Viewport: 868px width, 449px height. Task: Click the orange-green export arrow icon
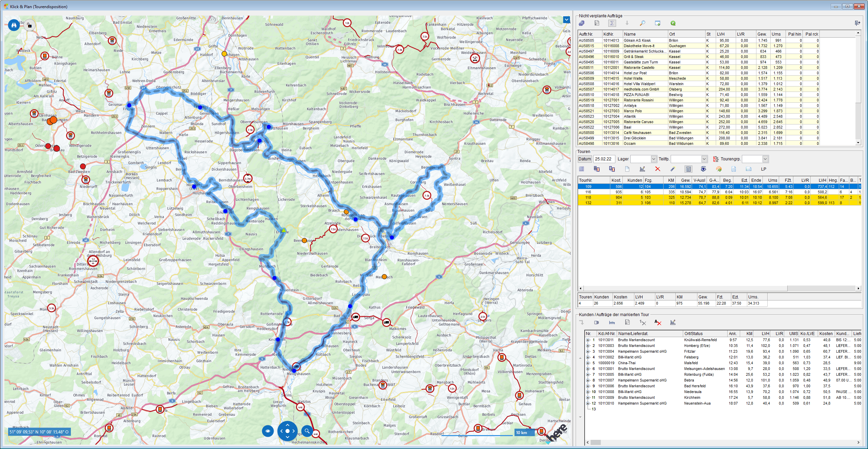718,169
